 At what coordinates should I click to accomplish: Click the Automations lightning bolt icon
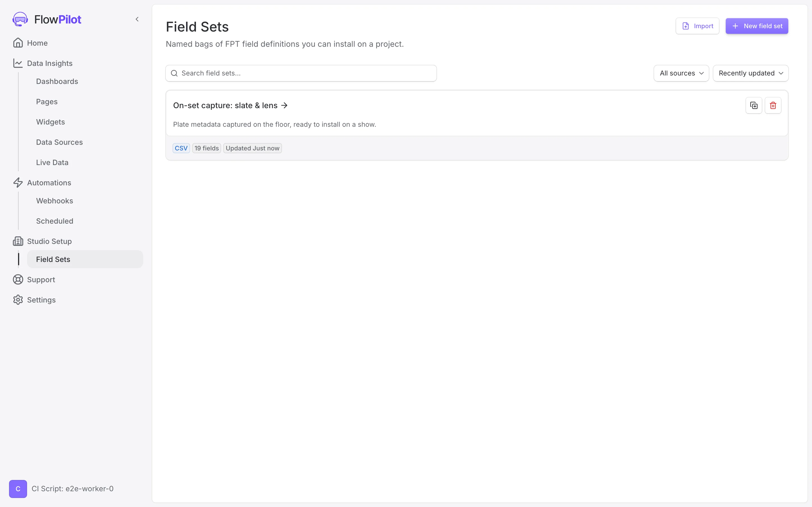point(18,183)
